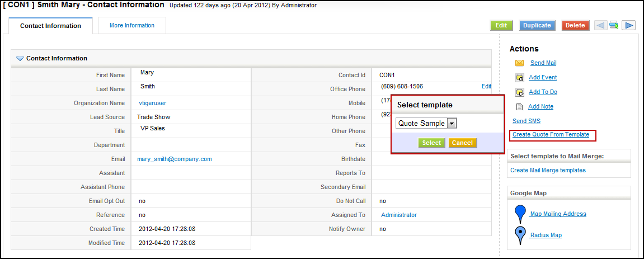Click the Add To Do icon
The width and height of the screenshot is (644, 259).
(x=519, y=92)
